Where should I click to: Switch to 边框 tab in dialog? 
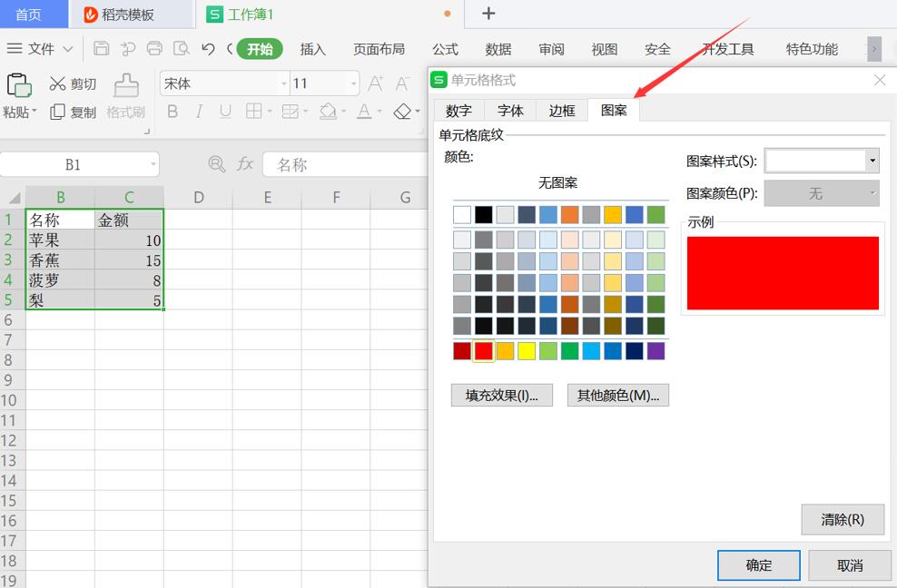pos(562,110)
